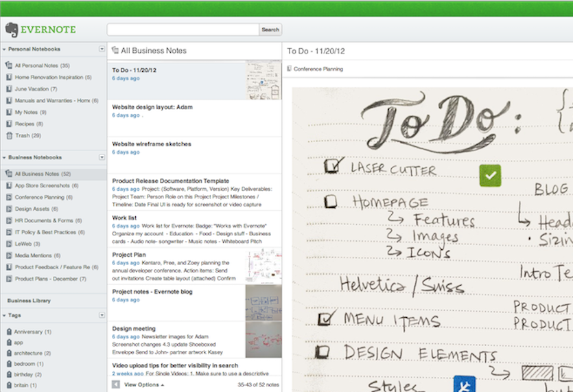Collapse the Personal Notebooks section triangle
The height and width of the screenshot is (392, 573).
4,49
